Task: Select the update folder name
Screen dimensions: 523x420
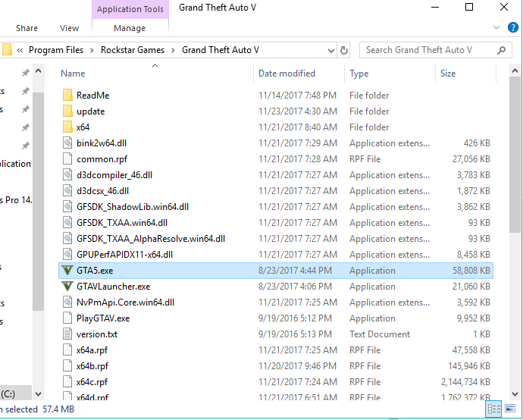Action: (x=90, y=111)
